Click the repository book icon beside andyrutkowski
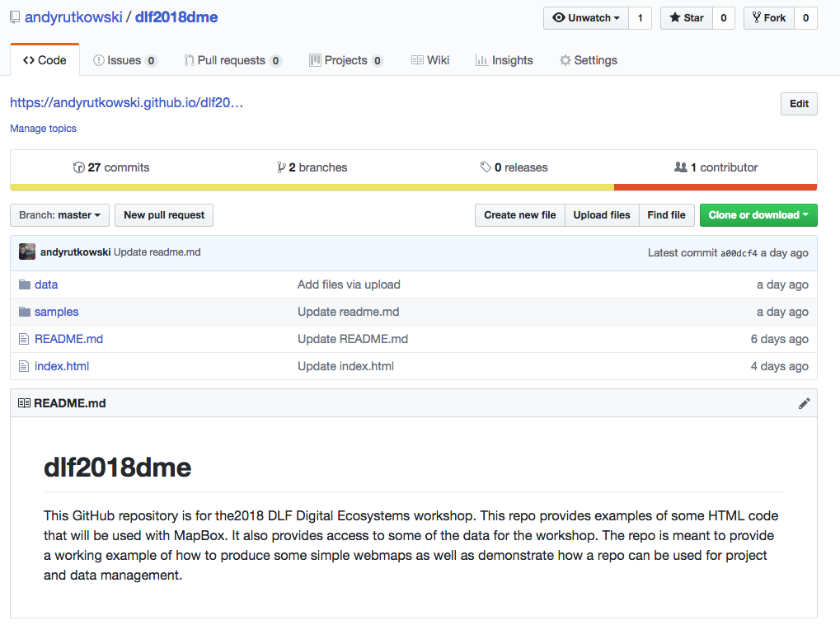840x630 pixels. (15, 17)
